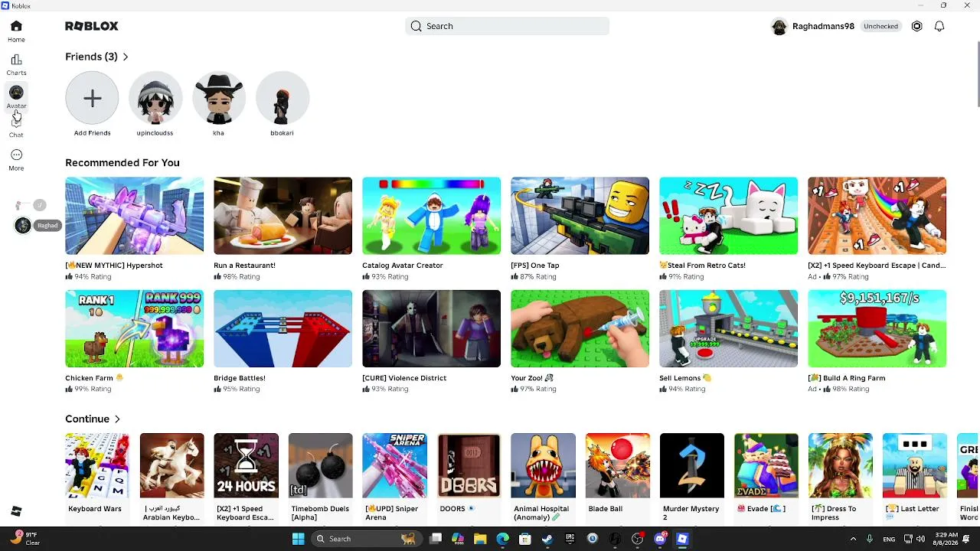
Task: Expand the Continue section
Action: click(93, 419)
